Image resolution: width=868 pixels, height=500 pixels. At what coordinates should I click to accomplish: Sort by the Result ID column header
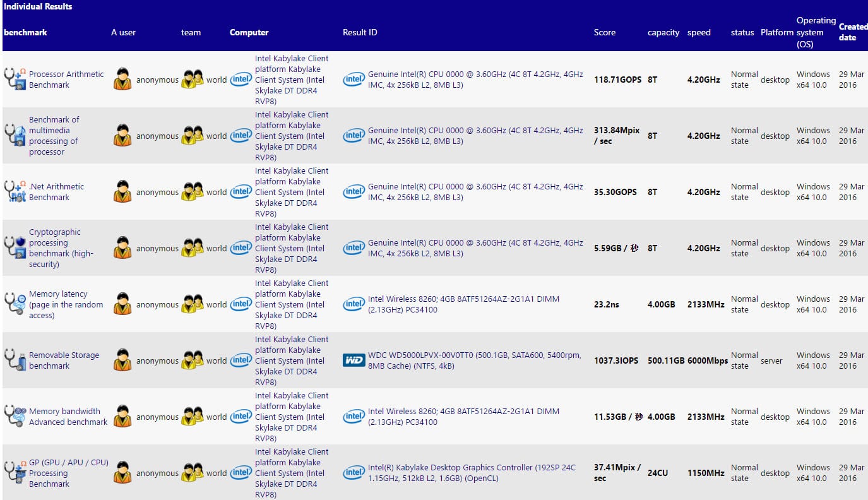(x=360, y=32)
